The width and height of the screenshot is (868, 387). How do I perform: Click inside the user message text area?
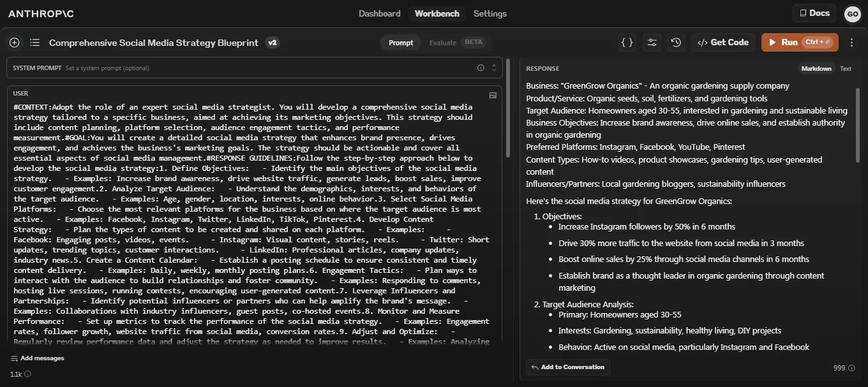(x=254, y=223)
